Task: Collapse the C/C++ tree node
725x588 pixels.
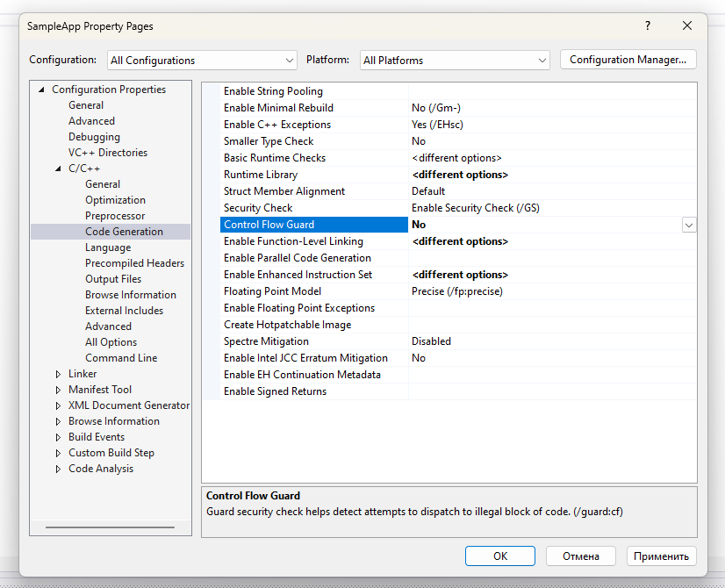Action: click(57, 169)
